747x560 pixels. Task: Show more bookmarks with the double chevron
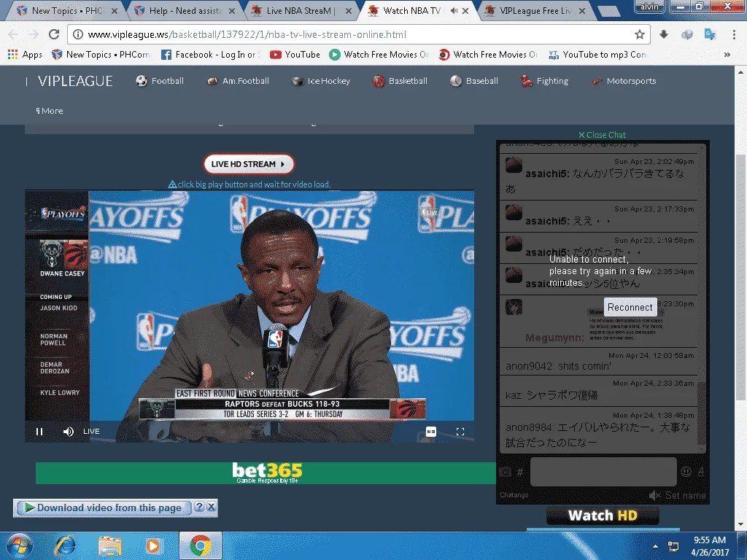tap(727, 54)
